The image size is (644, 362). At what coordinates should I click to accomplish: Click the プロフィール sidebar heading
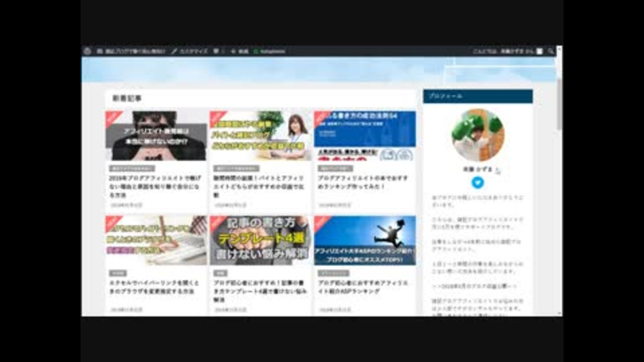click(478, 96)
